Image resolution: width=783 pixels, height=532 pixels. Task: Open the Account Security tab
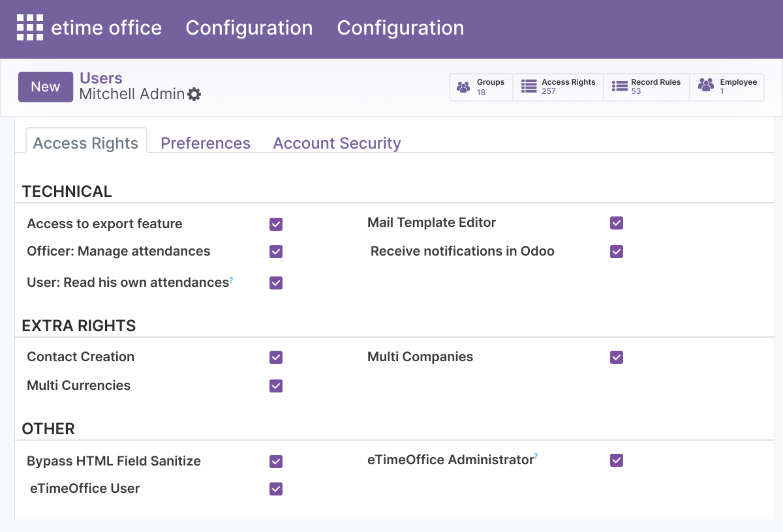tap(337, 143)
